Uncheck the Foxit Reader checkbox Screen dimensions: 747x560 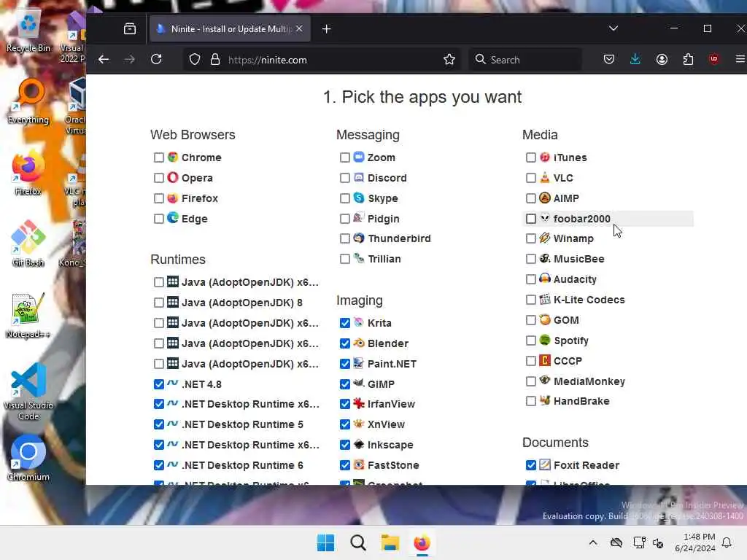(531, 464)
